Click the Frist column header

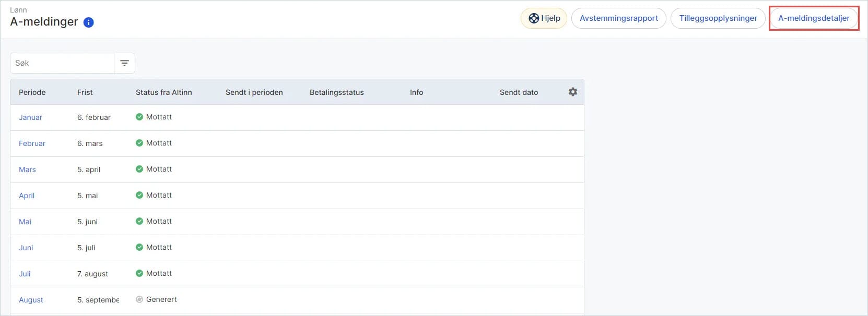(85, 92)
